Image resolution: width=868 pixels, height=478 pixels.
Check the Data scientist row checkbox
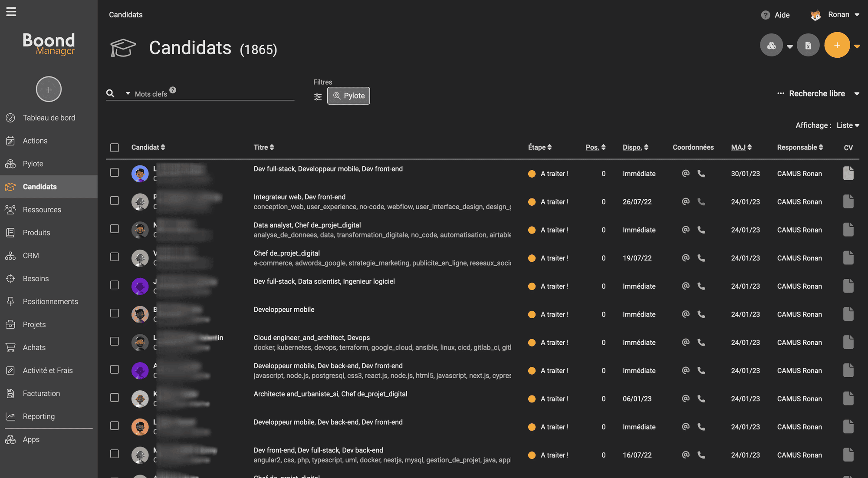pyautogui.click(x=115, y=285)
